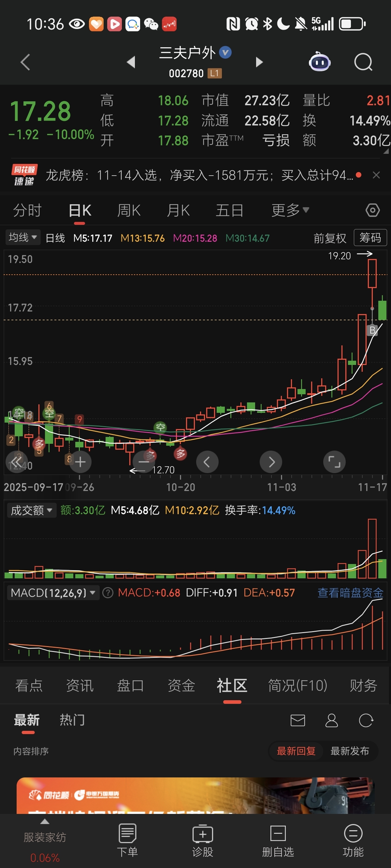Image resolution: width=391 pixels, height=868 pixels.
Task: Open 龙虎榜 news headline
Action: pos(199,175)
